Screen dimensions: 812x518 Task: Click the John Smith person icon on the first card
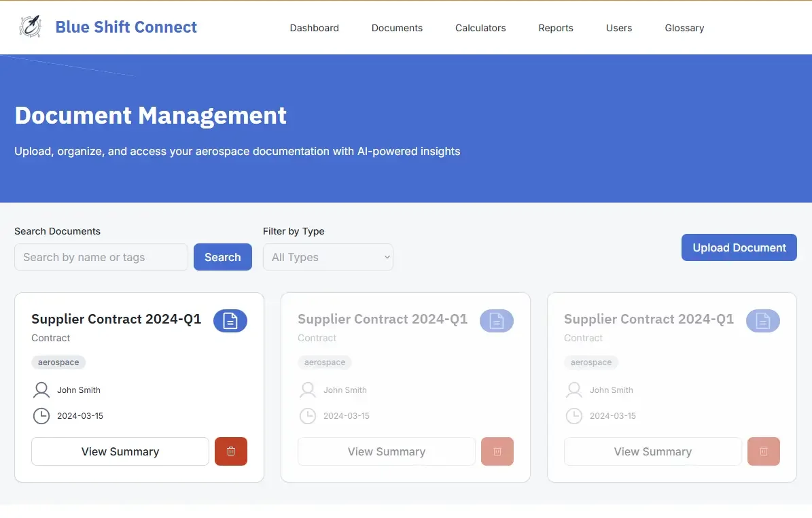pyautogui.click(x=41, y=390)
